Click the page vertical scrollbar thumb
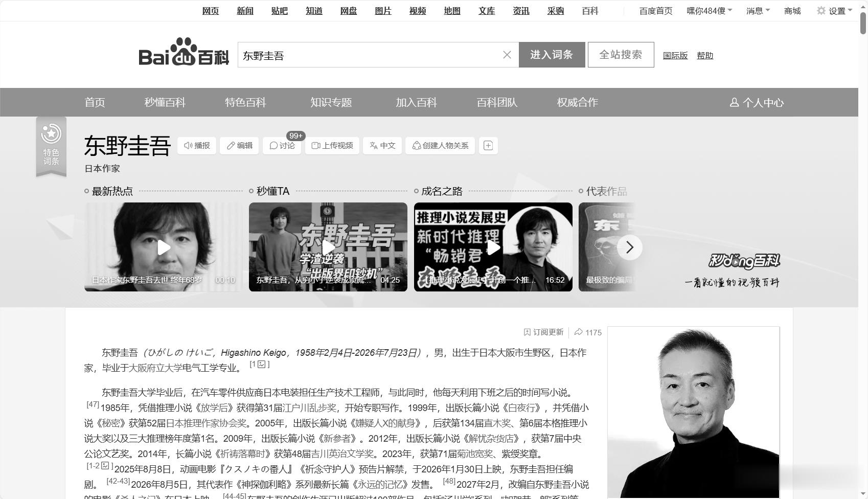 [x=863, y=22]
